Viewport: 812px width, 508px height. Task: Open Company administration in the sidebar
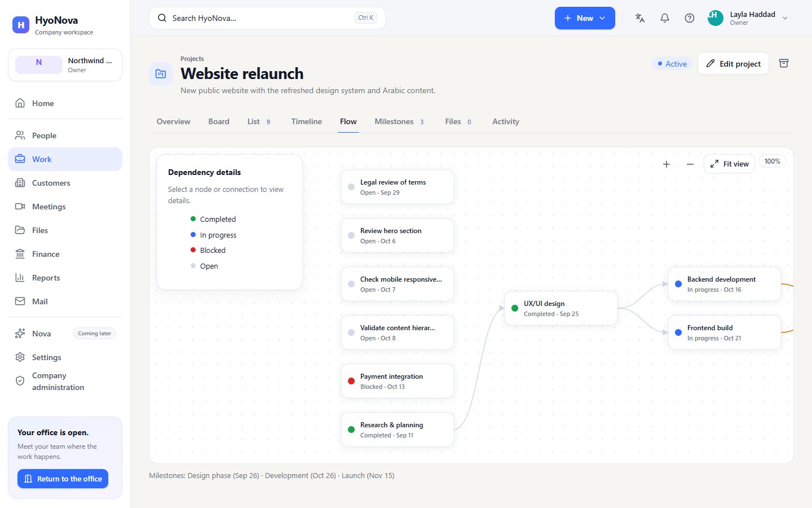pyautogui.click(x=65, y=382)
